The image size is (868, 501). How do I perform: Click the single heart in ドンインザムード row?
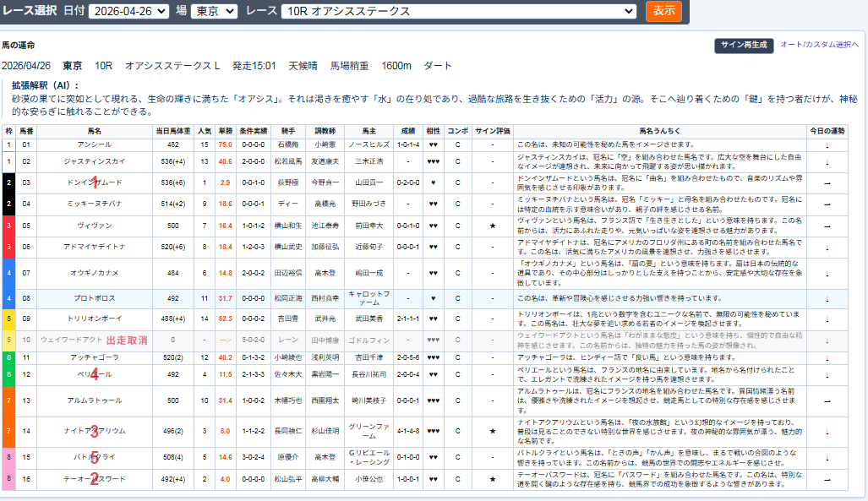coord(433,182)
